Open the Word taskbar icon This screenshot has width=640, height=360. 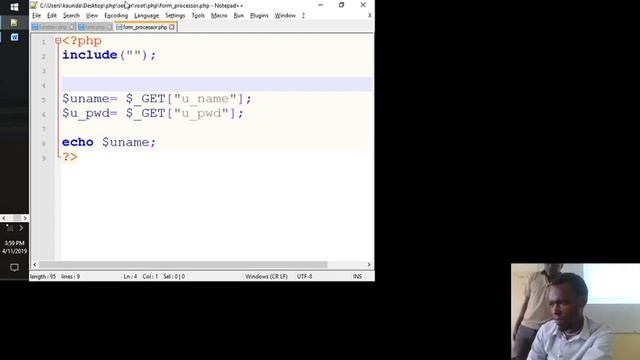tap(14, 37)
